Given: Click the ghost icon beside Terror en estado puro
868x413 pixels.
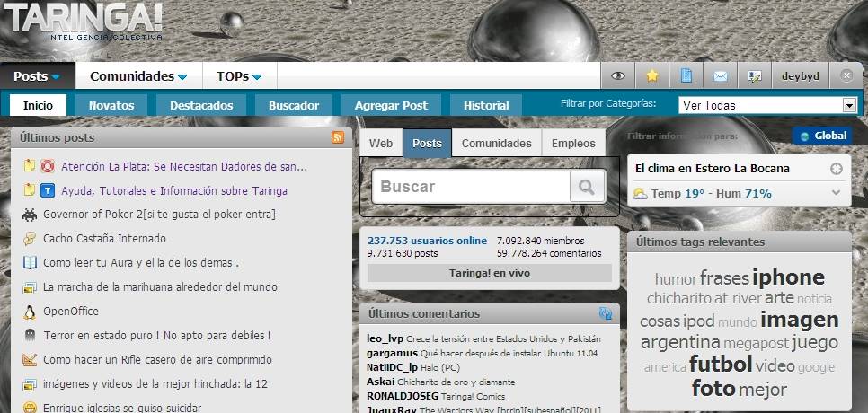Looking at the screenshot, I should [30, 335].
